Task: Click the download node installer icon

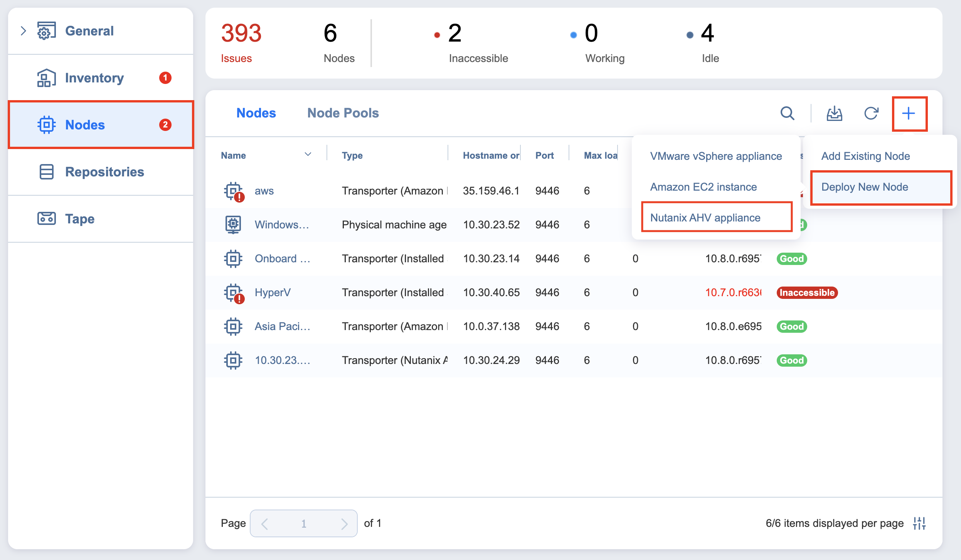Action: [834, 113]
